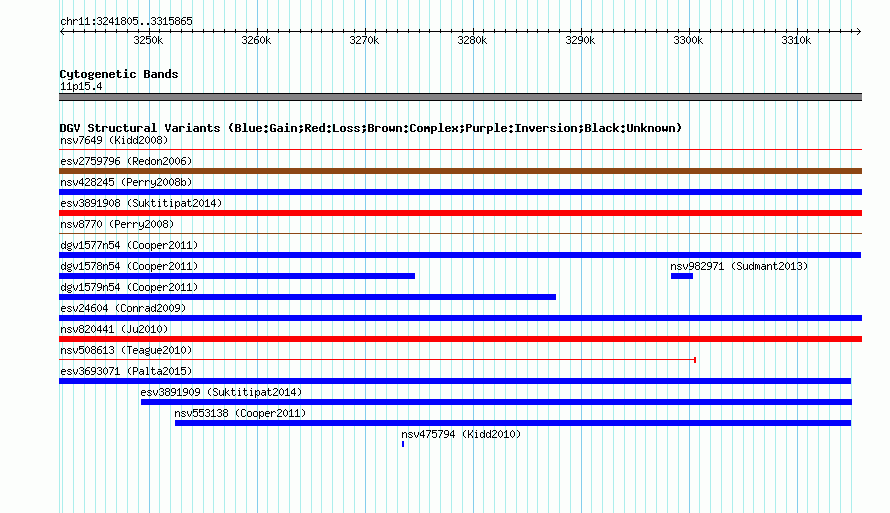Click the red esv3891908 loss bar
Viewport: 890px width, 513px height.
click(460, 213)
